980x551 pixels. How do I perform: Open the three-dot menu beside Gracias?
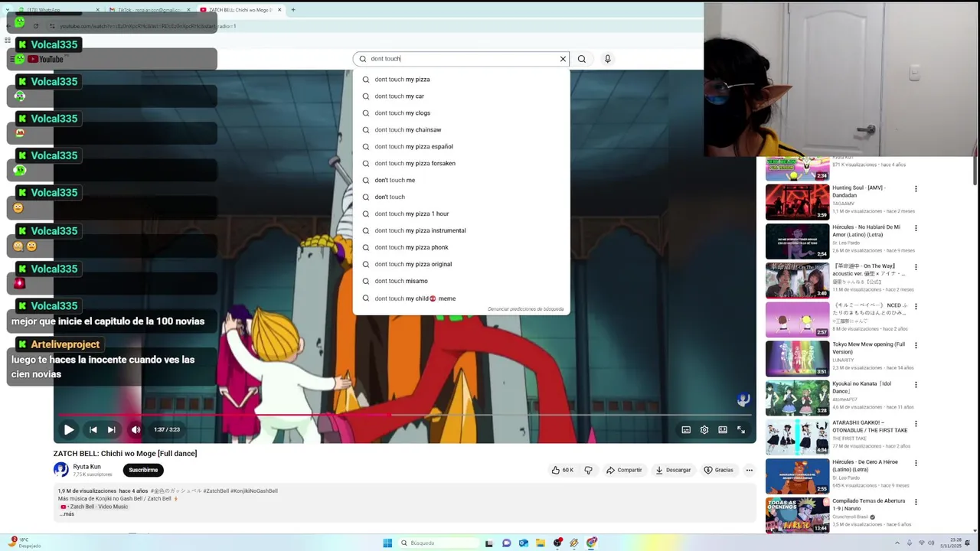coord(750,470)
